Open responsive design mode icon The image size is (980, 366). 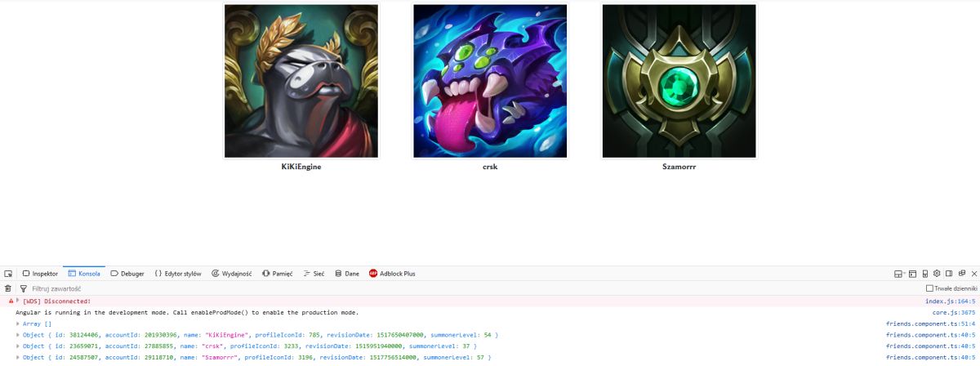925,274
